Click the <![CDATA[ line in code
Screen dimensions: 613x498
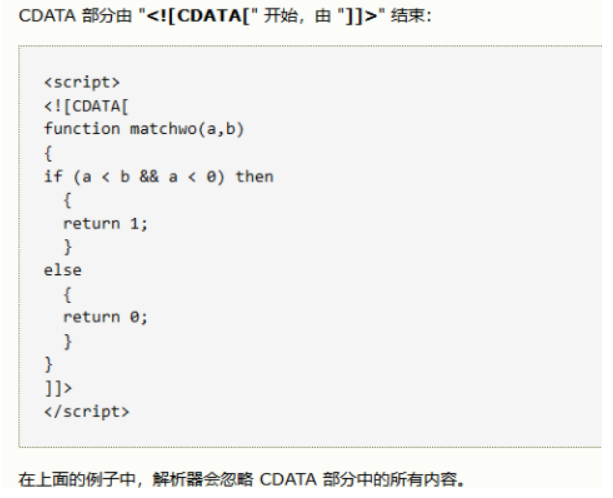coord(86,106)
